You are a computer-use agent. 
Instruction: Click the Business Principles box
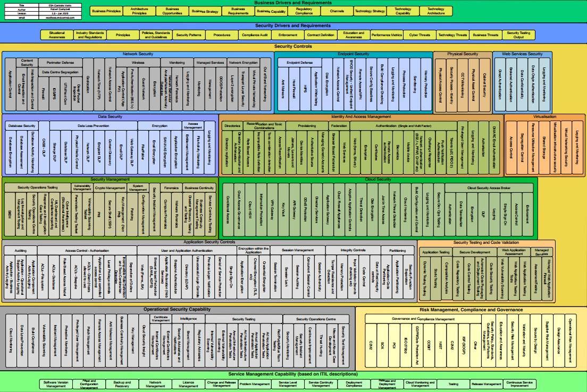[x=106, y=11]
